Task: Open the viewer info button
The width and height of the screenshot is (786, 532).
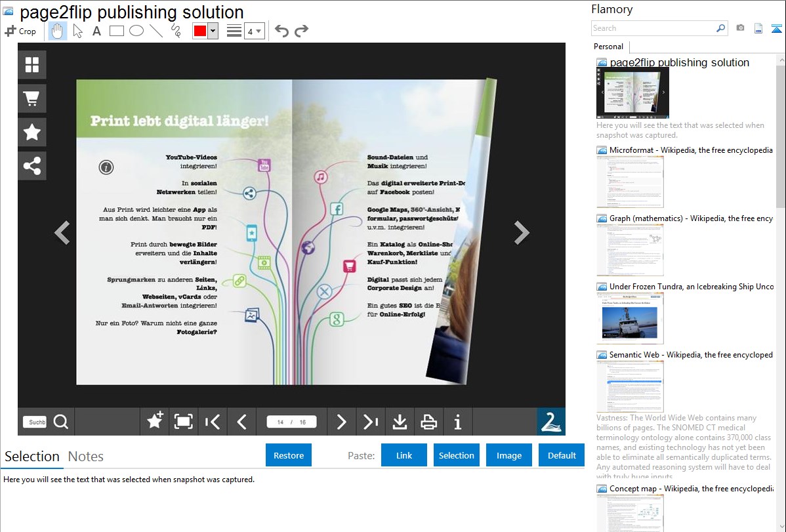Action: pos(458,421)
